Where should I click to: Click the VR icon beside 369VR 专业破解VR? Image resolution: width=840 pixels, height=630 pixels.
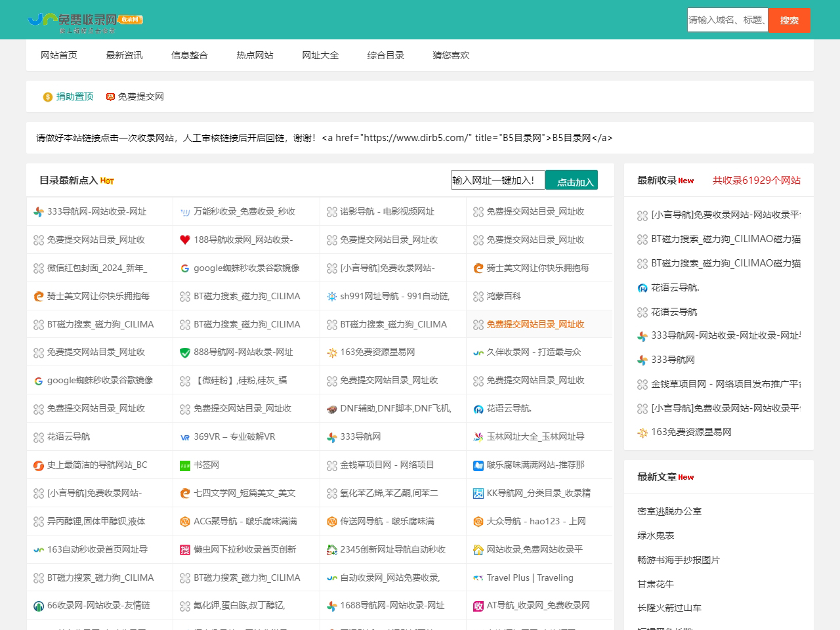(185, 437)
